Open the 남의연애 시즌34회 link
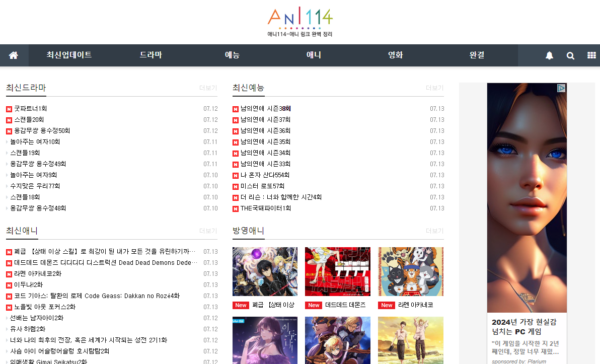 click(x=265, y=153)
